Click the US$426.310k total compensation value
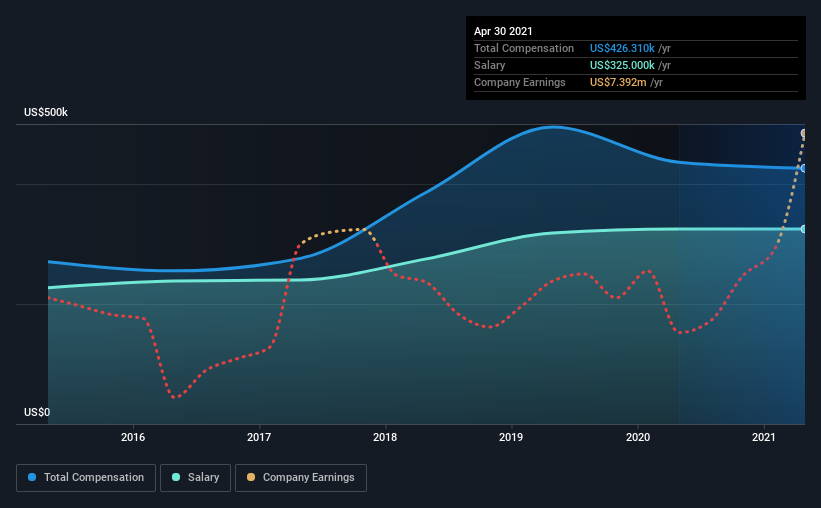Screen dimensions: 821x508 (x=622, y=48)
